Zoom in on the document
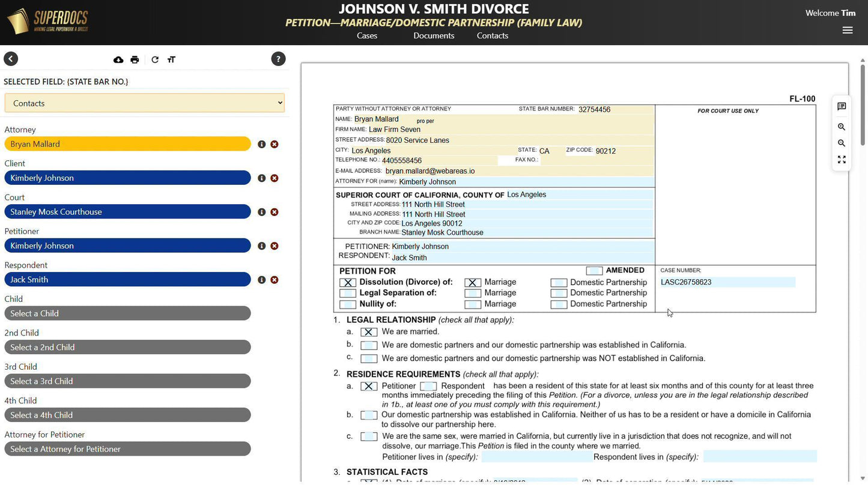Screen dimensions: 868x488 [x=842, y=127]
